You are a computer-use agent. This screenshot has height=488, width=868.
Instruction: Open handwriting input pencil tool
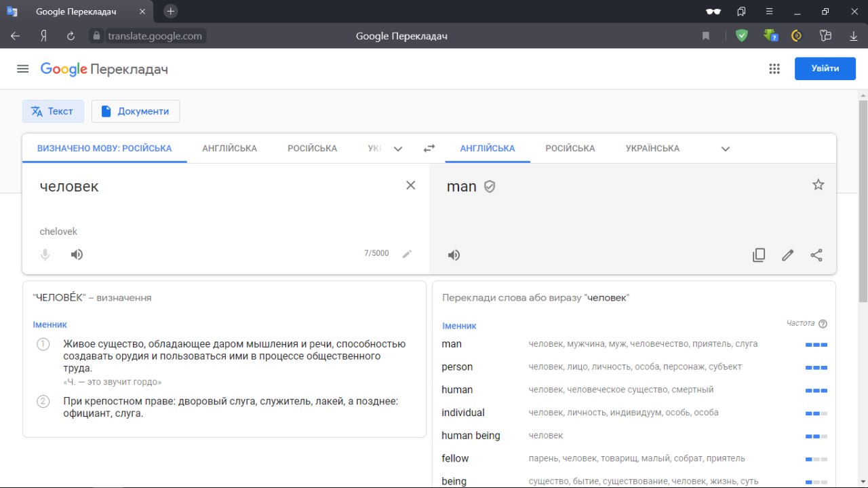pyautogui.click(x=407, y=254)
